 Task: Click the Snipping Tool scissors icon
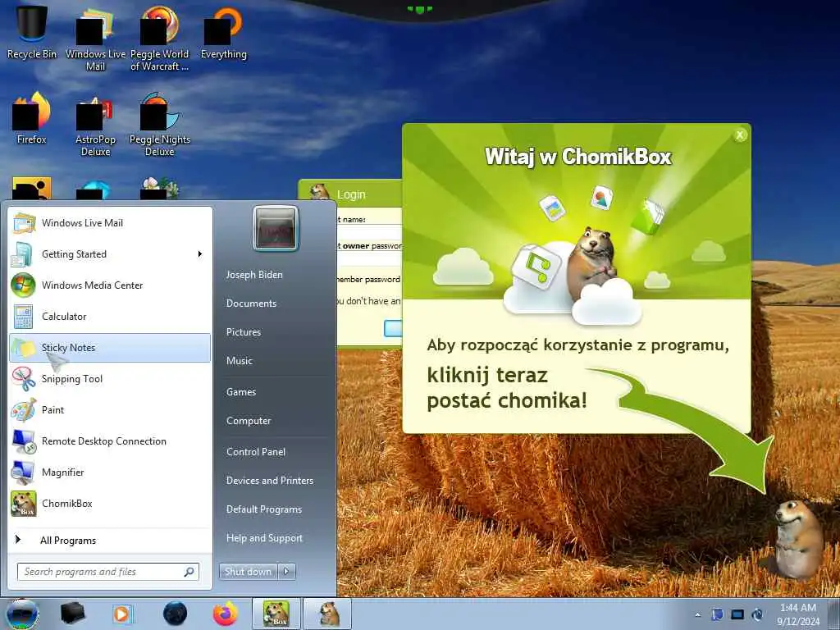tap(24, 379)
